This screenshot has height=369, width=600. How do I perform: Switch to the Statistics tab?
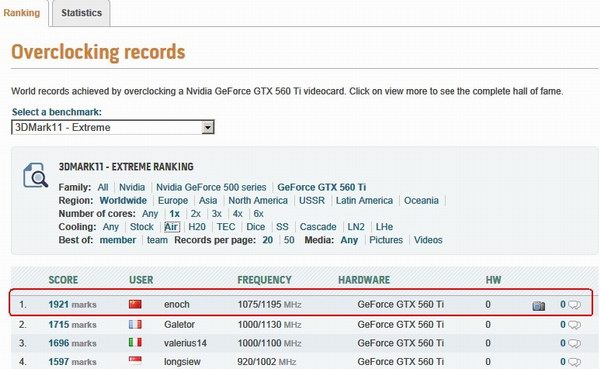tap(82, 13)
